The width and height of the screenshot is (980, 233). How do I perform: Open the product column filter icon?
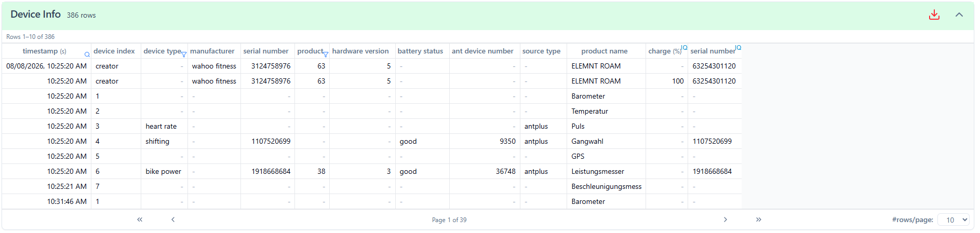[326, 54]
